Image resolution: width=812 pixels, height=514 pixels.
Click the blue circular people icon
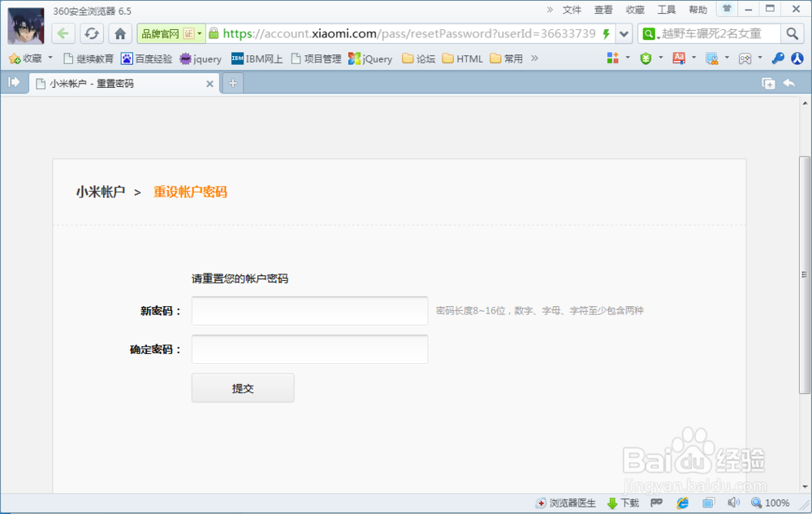pos(797,58)
